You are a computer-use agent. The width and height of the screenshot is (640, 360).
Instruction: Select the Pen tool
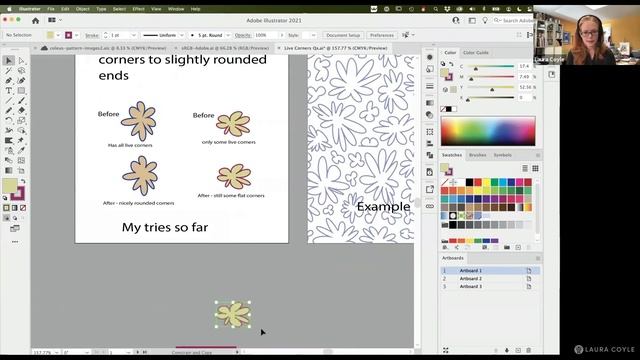[x=9, y=81]
